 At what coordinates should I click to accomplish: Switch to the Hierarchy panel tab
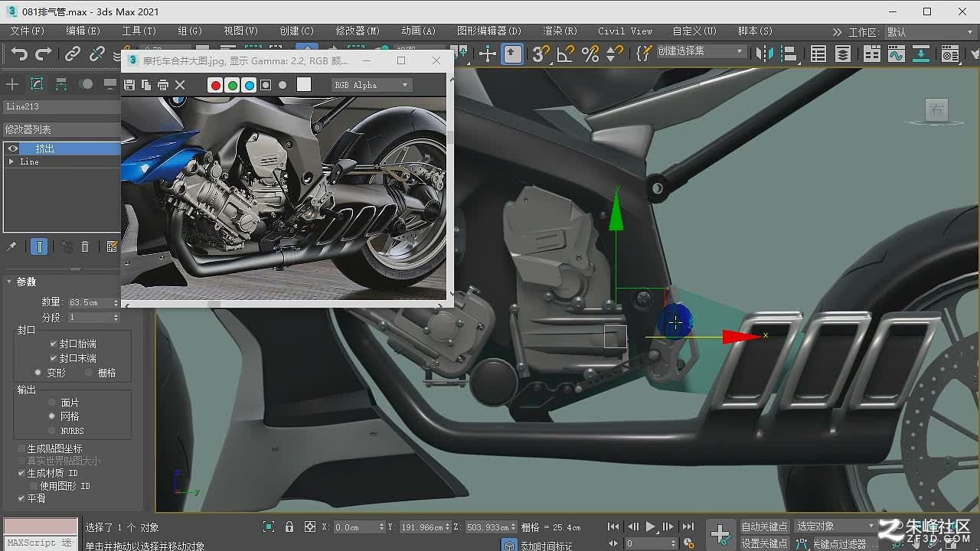(61, 84)
